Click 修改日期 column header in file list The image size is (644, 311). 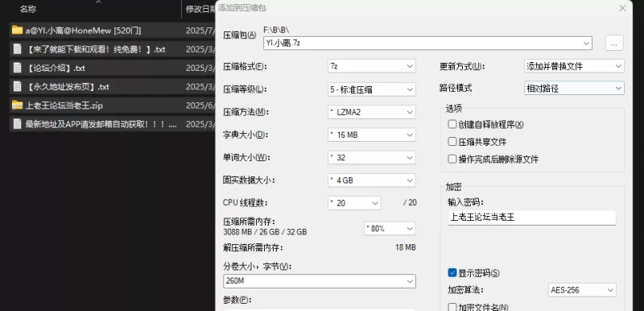200,9
